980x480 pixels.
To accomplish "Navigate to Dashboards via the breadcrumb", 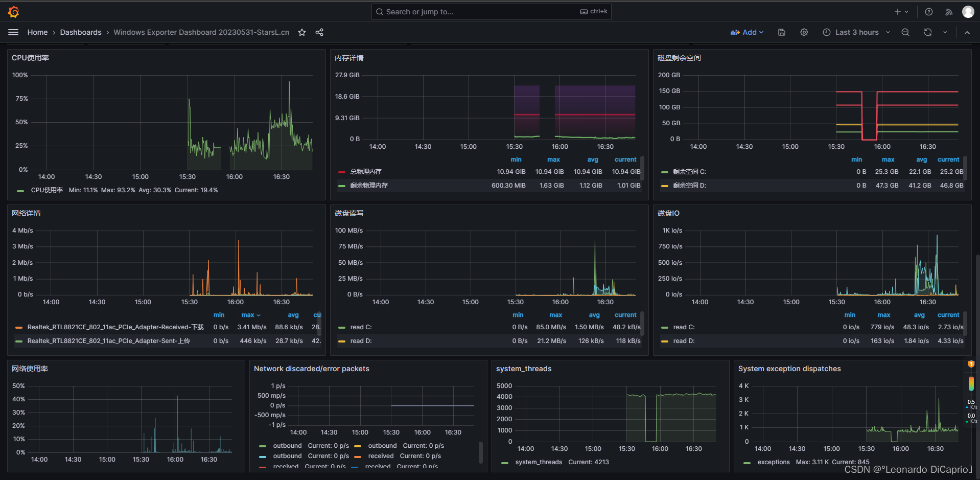I will click(x=81, y=32).
